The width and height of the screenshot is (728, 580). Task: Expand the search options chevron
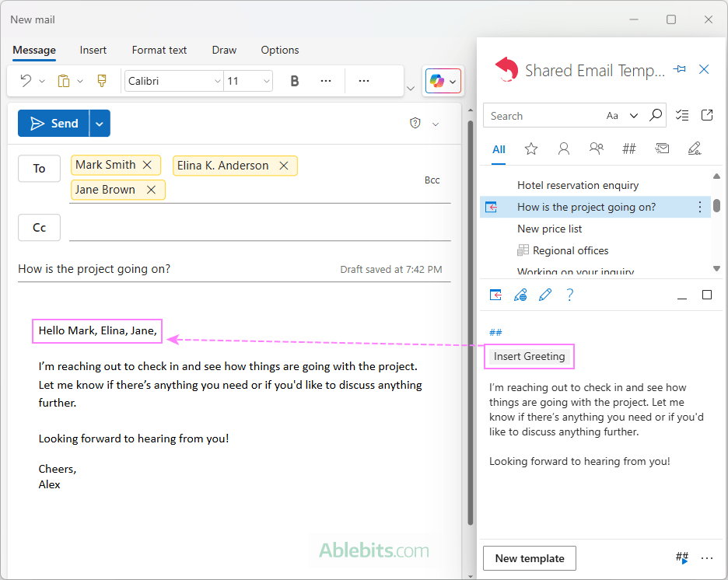pyautogui.click(x=634, y=116)
